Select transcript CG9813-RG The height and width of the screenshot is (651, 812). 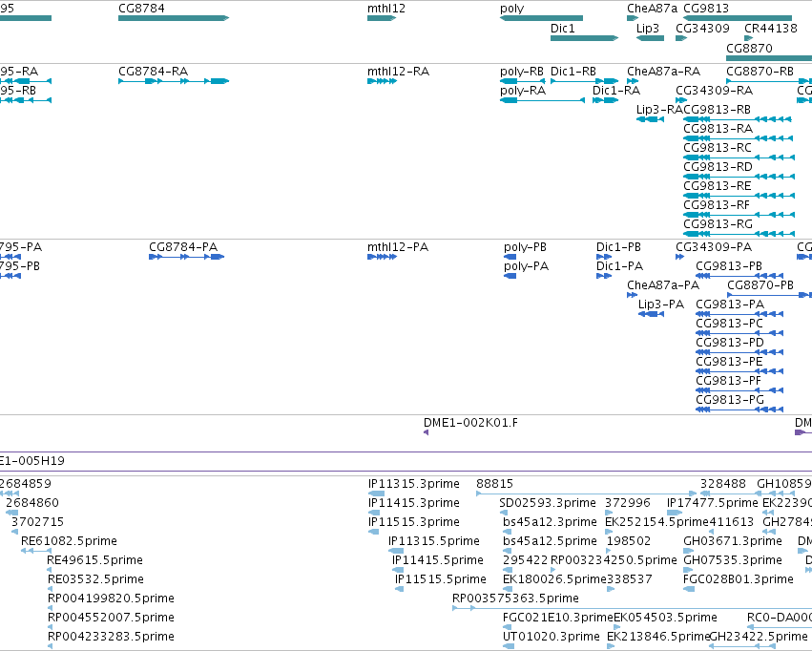[x=739, y=234]
